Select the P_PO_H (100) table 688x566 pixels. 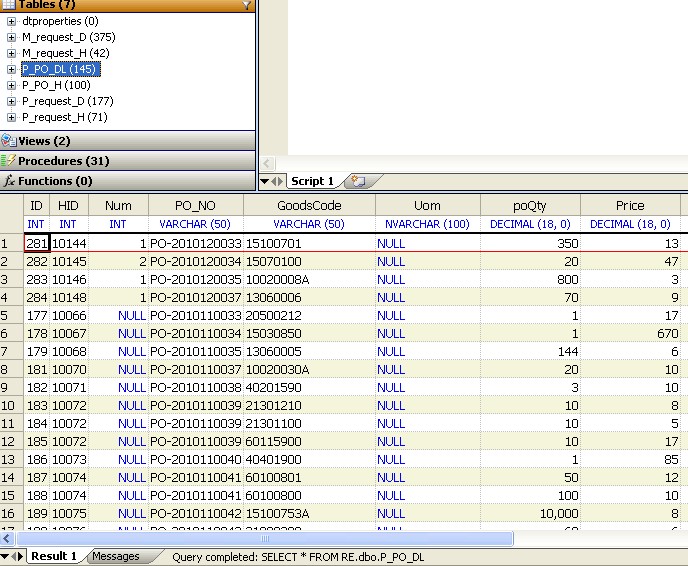click(56, 85)
